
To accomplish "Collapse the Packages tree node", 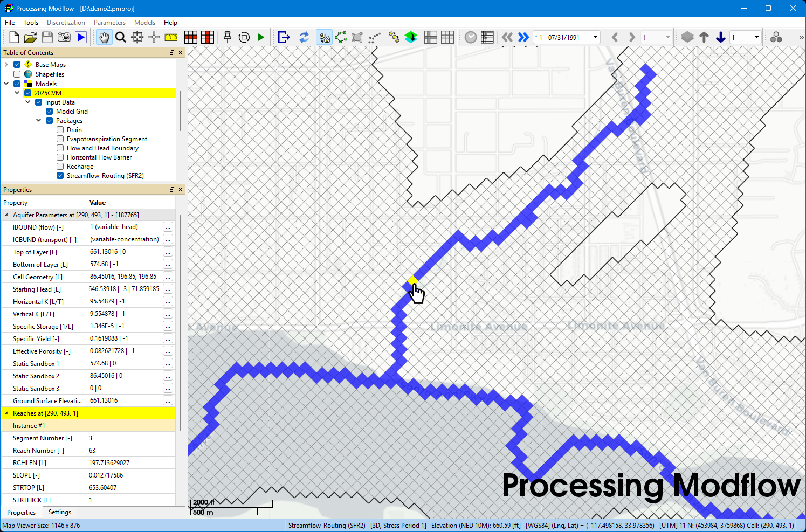I will [x=39, y=121].
